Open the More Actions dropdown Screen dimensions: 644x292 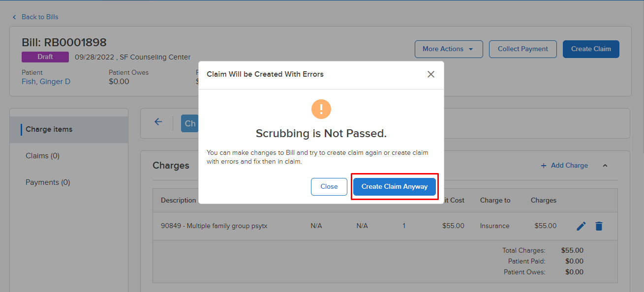click(448, 49)
